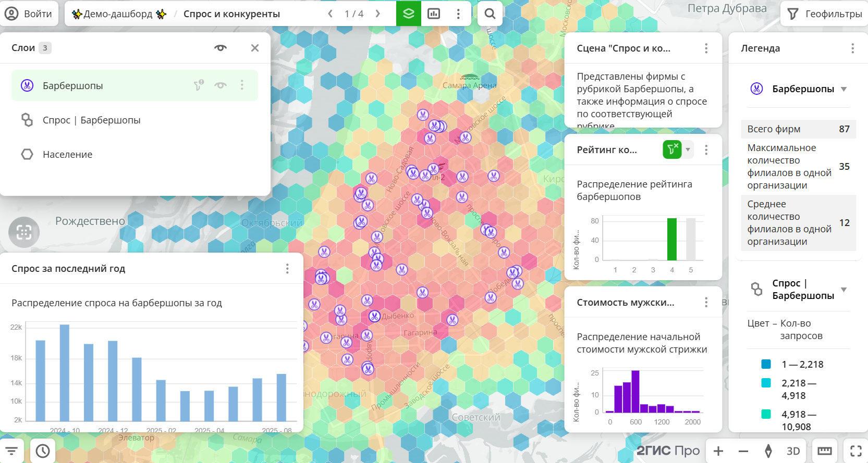Enter fullscreen map mode
The height and width of the screenshot is (463, 868).
point(855,451)
